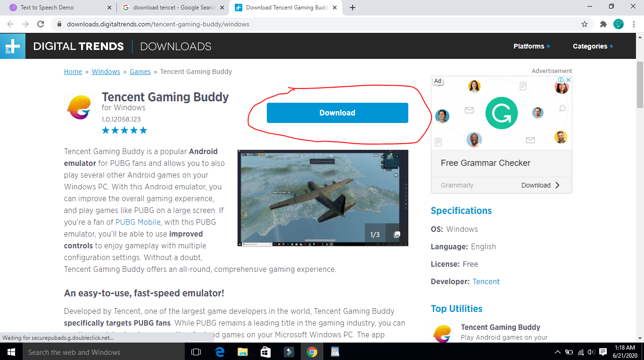Screen dimensions: 644x360
Task: Close the Text to Speech Demo tab
Action: pyautogui.click(x=109, y=8)
